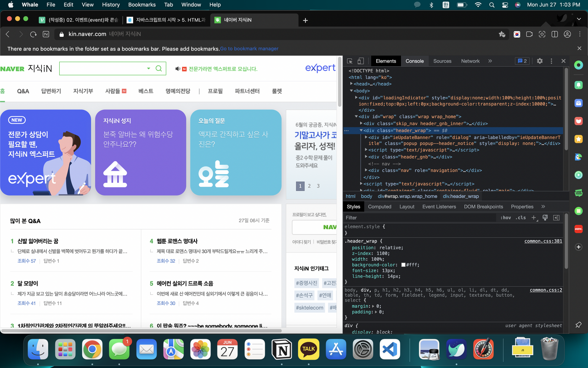Screen dimensions: 588x368
Task: Open the Layout tab in styles pane
Action: (407, 207)
